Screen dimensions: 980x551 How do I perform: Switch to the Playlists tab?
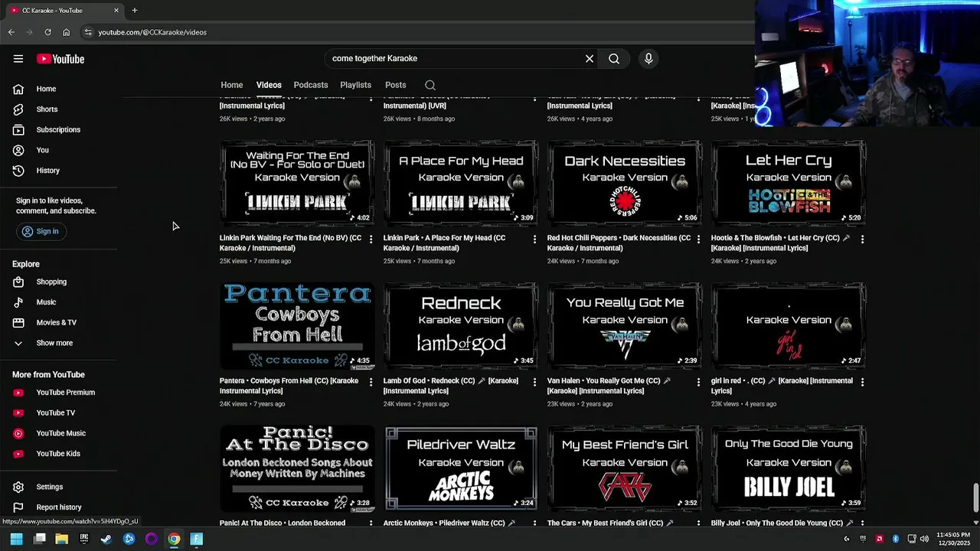[x=355, y=85]
